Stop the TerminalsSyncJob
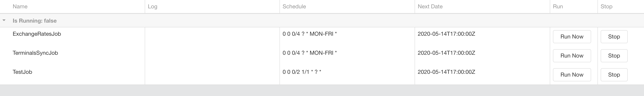The height and width of the screenshot is (96, 644). point(614,56)
